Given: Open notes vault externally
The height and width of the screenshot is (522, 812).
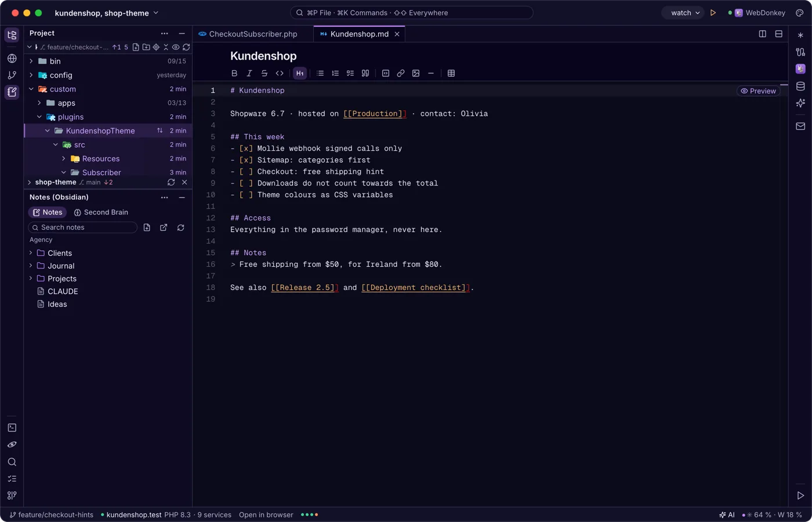Looking at the screenshot, I should click(164, 227).
